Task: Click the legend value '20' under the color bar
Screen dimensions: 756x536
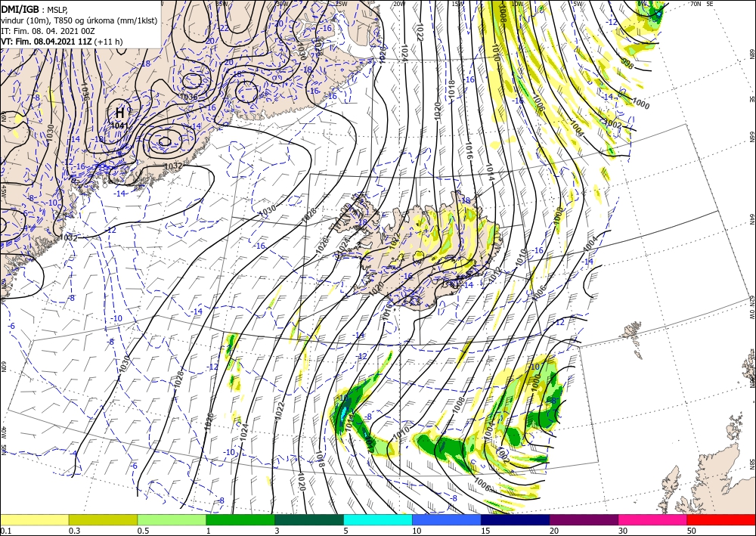Action: coord(554,531)
